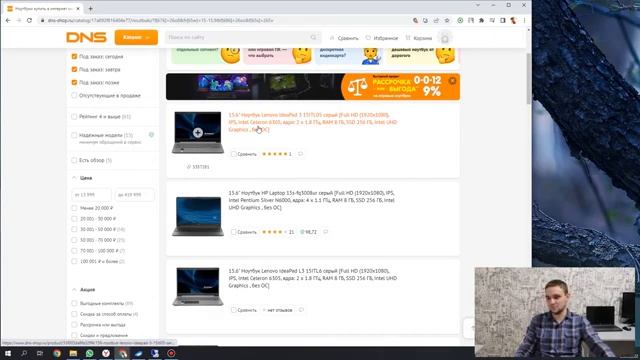Close the orange installment promo banner

click(x=453, y=81)
